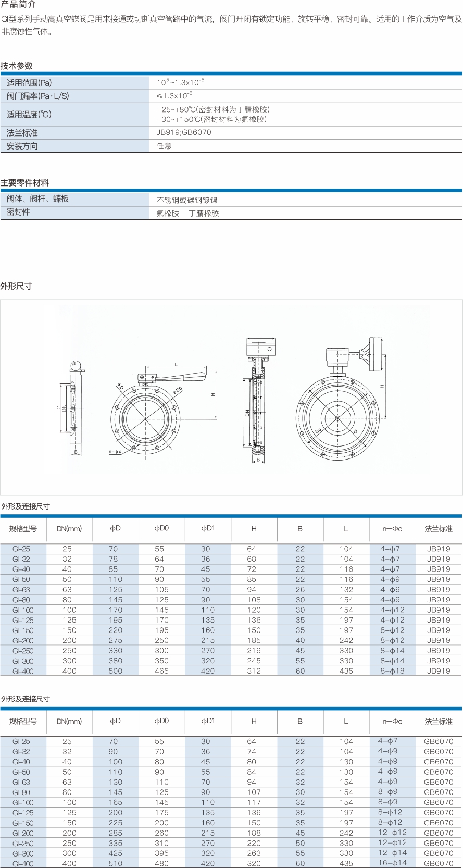463x868 pixels.
Task: Select GI-63 model cell in JB919 table
Action: tap(21, 590)
